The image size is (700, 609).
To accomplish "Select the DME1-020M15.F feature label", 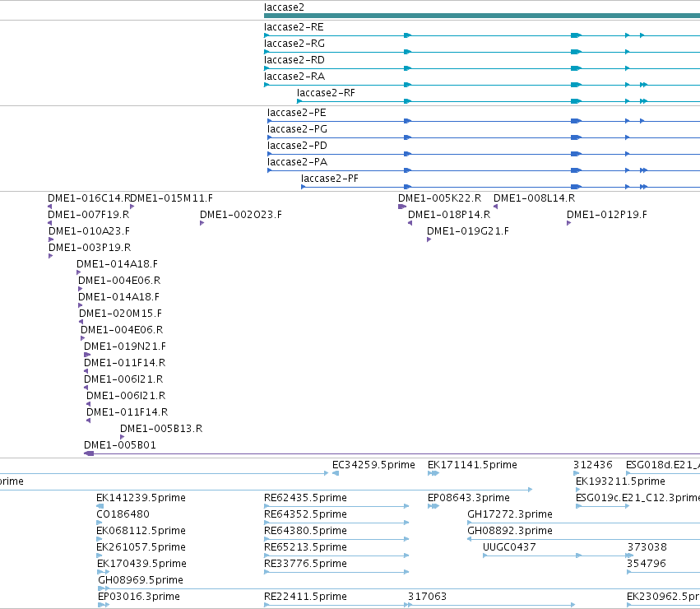I will 121,314.
